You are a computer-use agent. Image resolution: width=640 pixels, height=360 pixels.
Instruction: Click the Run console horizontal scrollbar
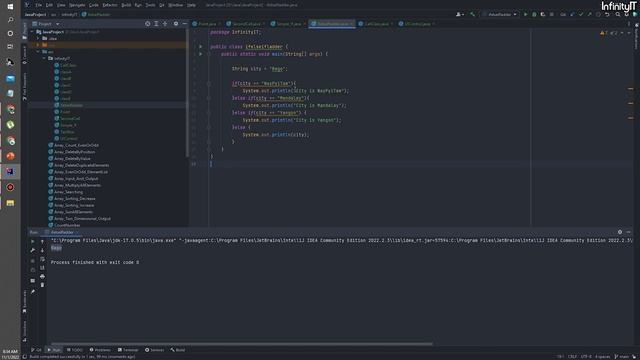[241, 344]
